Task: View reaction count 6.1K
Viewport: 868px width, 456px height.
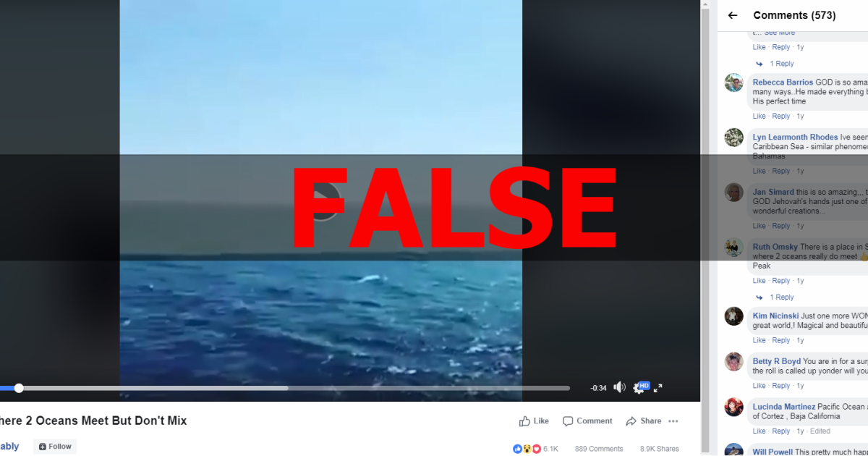Action: [536, 449]
